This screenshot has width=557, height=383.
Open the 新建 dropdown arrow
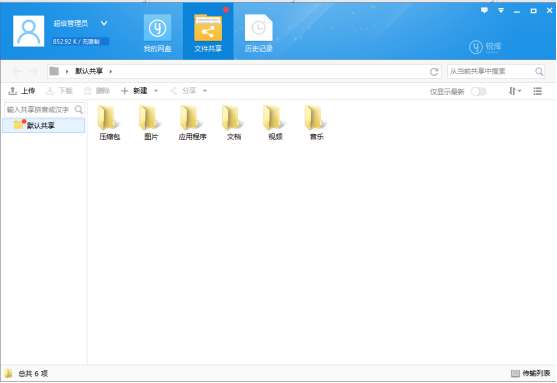[156, 91]
